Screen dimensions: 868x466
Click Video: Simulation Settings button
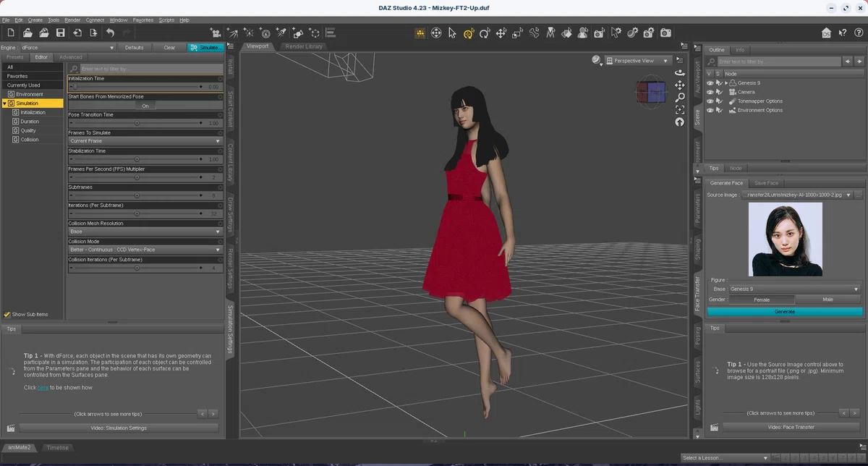click(x=119, y=428)
